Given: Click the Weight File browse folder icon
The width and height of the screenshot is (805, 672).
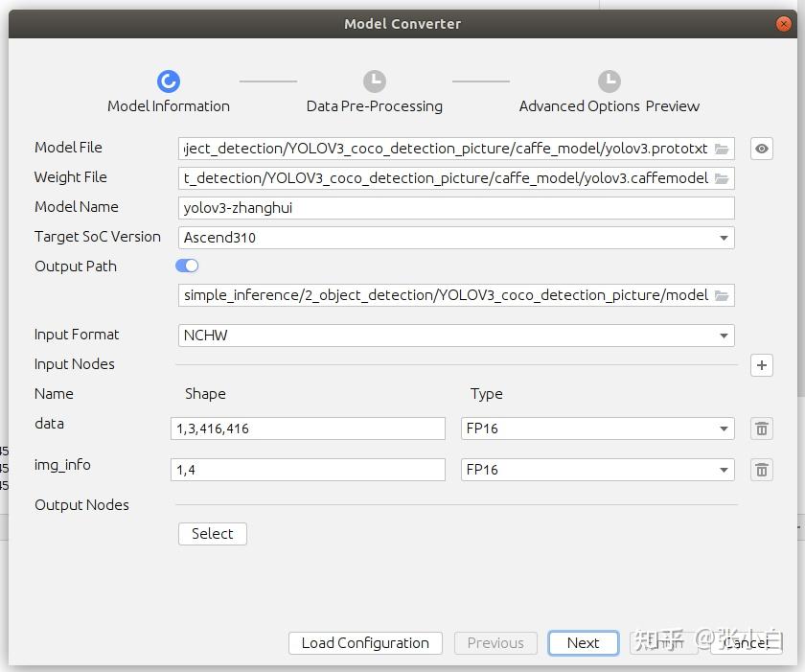Looking at the screenshot, I should (x=722, y=178).
